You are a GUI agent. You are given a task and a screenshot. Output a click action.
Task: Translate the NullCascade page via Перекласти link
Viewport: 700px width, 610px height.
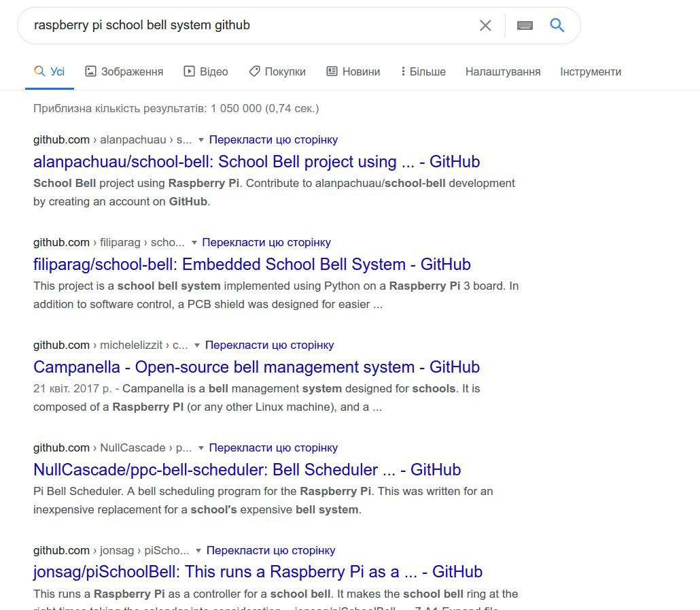click(273, 448)
